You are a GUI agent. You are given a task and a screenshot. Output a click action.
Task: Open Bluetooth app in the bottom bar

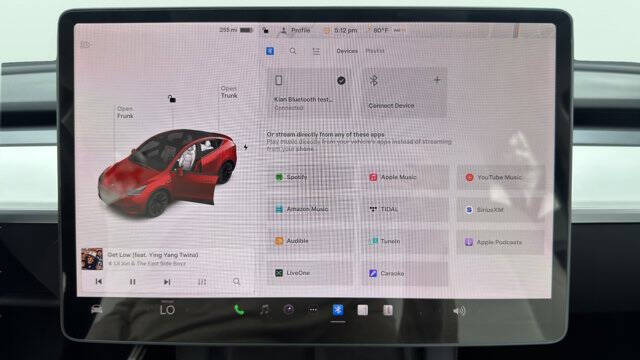pos(338,310)
